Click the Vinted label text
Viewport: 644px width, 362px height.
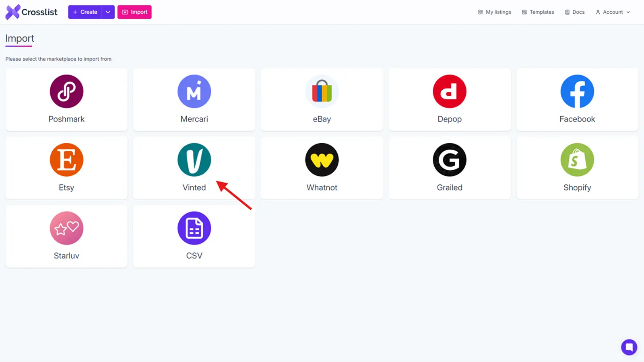click(x=194, y=187)
